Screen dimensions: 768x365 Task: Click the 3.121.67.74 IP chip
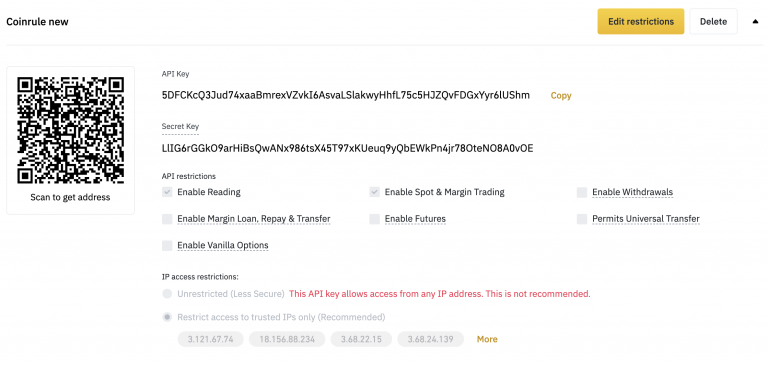pyautogui.click(x=211, y=339)
